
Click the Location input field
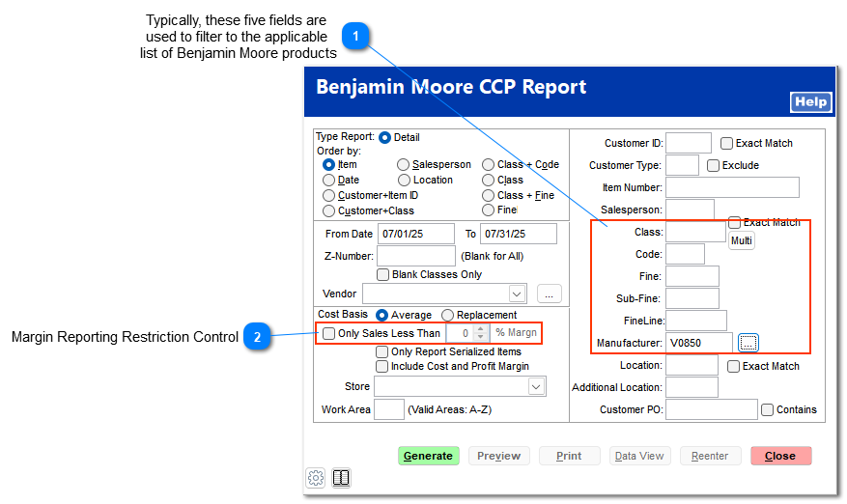[692, 365]
